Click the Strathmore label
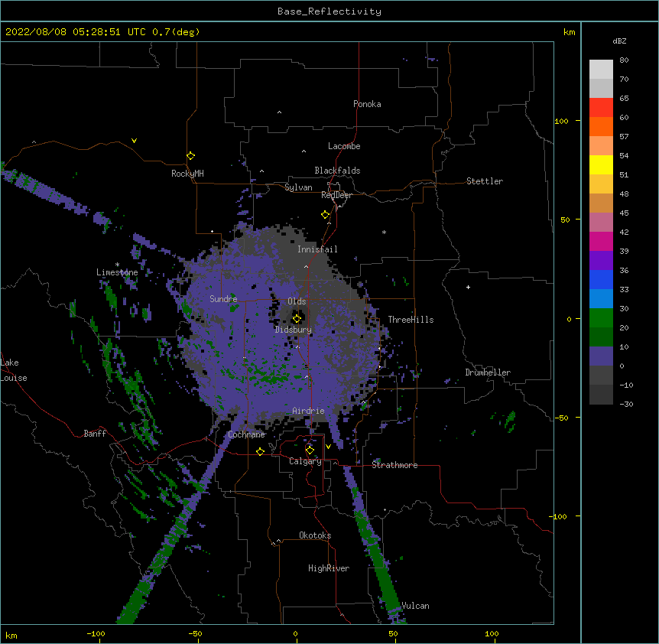The height and width of the screenshot is (644, 659). [x=394, y=465]
